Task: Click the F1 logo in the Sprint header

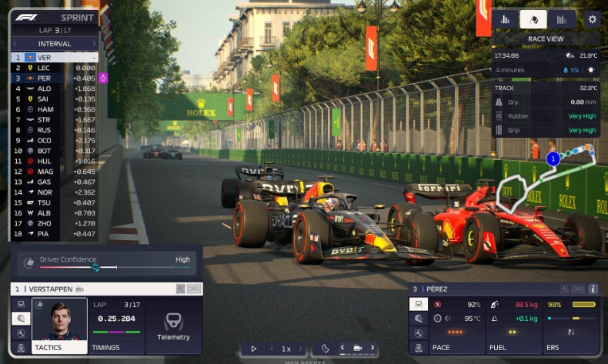Action: point(26,18)
